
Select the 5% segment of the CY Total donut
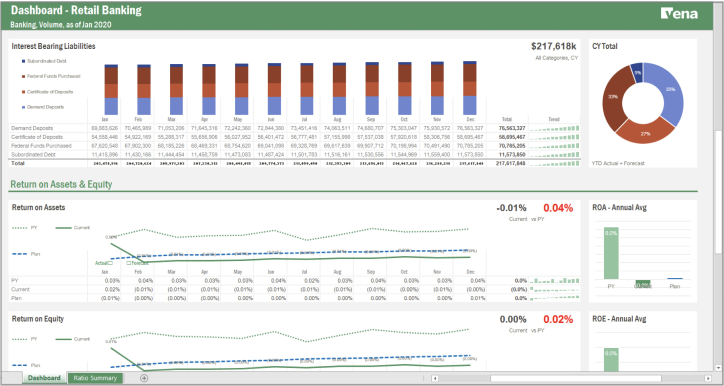[637, 73]
